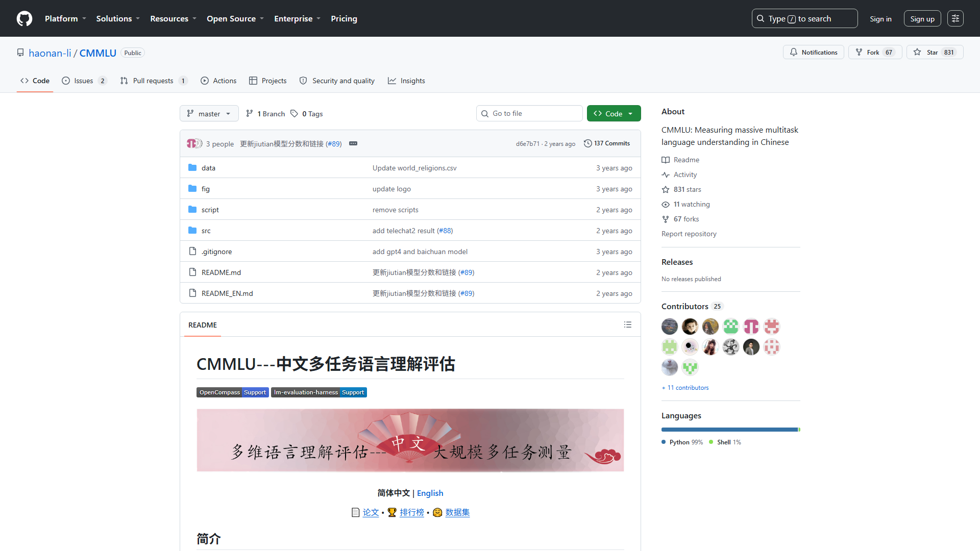This screenshot has width=980, height=551.
Task: Open the 数据集 dataset link
Action: 457,512
